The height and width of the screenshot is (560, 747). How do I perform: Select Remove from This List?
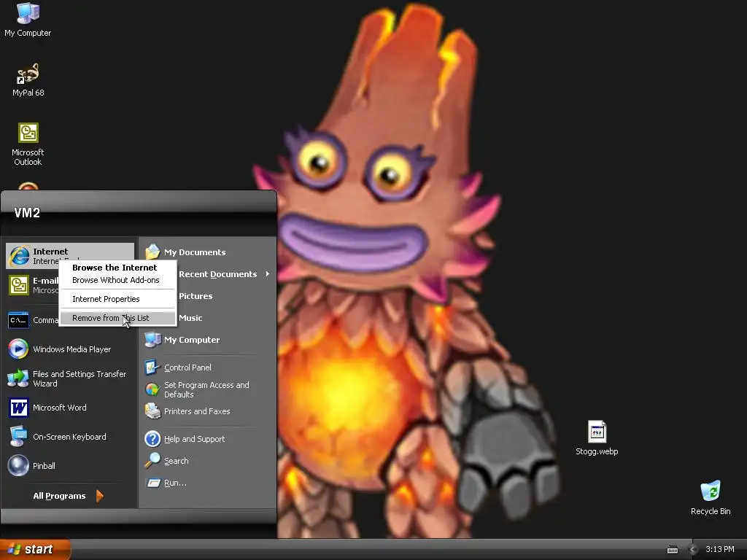(x=117, y=318)
